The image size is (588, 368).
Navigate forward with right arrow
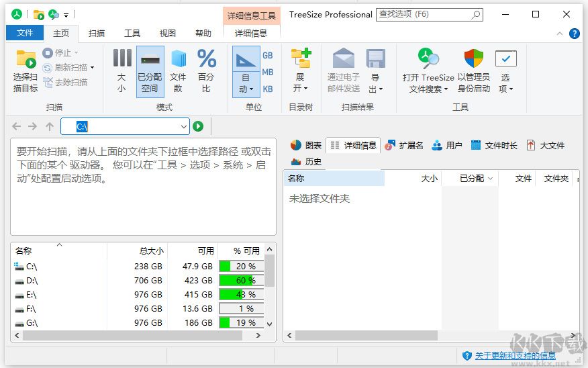coord(33,126)
